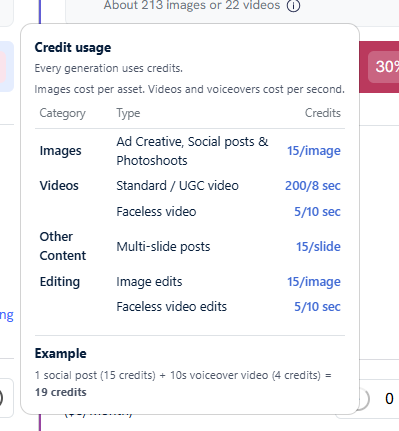Click the 30% discount badge
Screen dimensions: 399x431
[x=383, y=67]
